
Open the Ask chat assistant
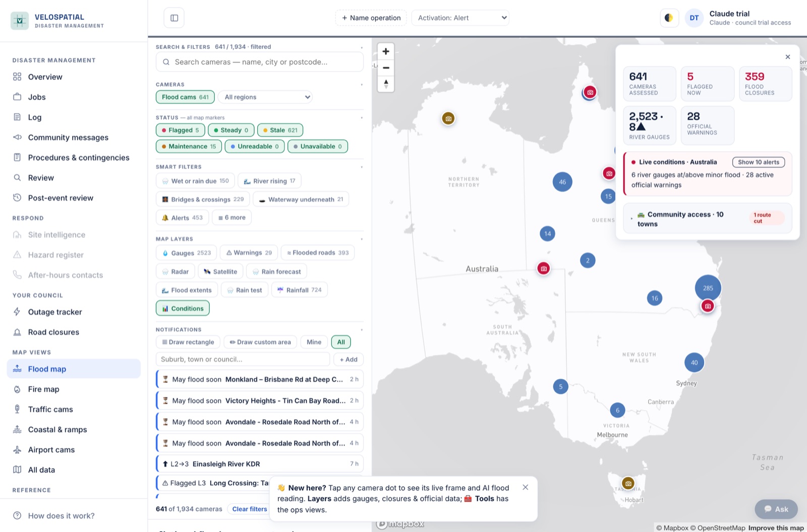click(776, 509)
